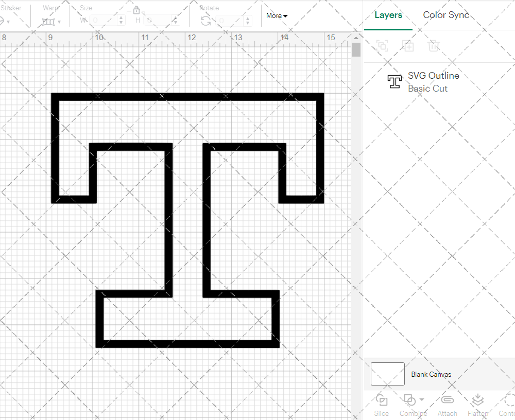Click the Contour icon
The image size is (515, 420).
[x=509, y=400]
